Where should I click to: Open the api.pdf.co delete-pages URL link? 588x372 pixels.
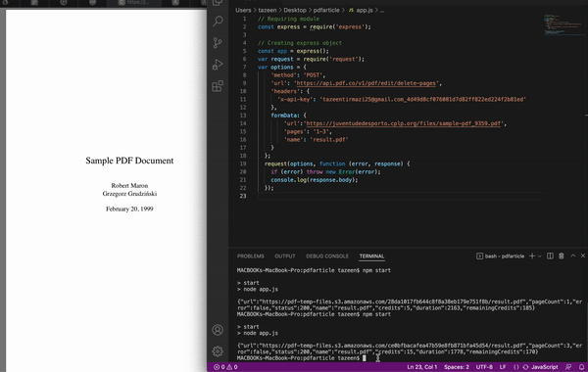[x=366, y=83]
